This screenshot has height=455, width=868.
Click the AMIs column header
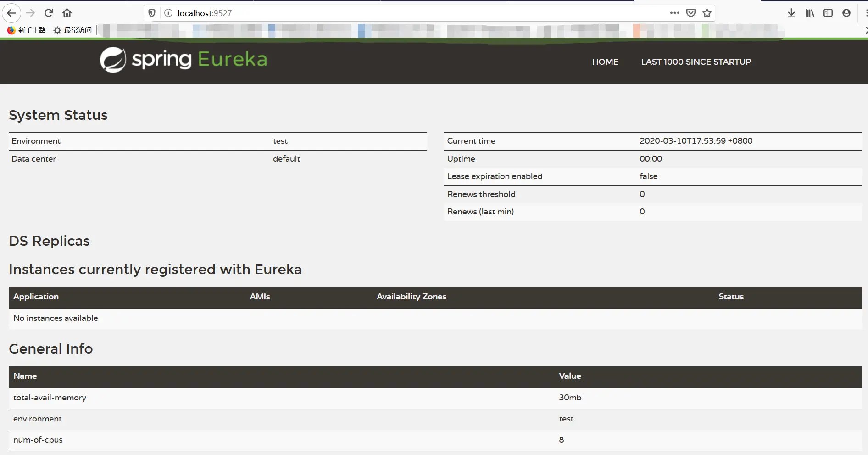coord(260,297)
